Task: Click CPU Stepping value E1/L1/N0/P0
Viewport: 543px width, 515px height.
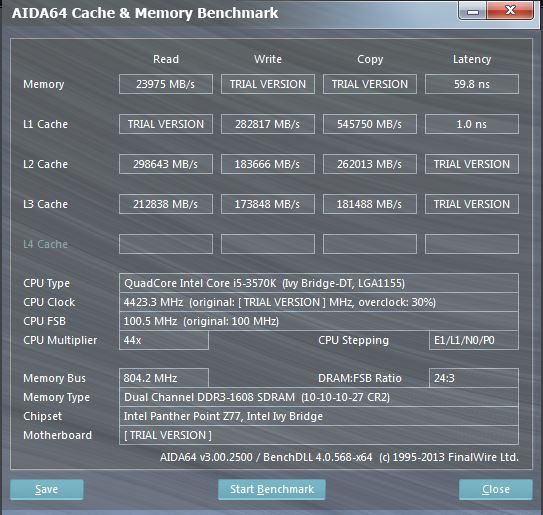Action: click(x=474, y=340)
